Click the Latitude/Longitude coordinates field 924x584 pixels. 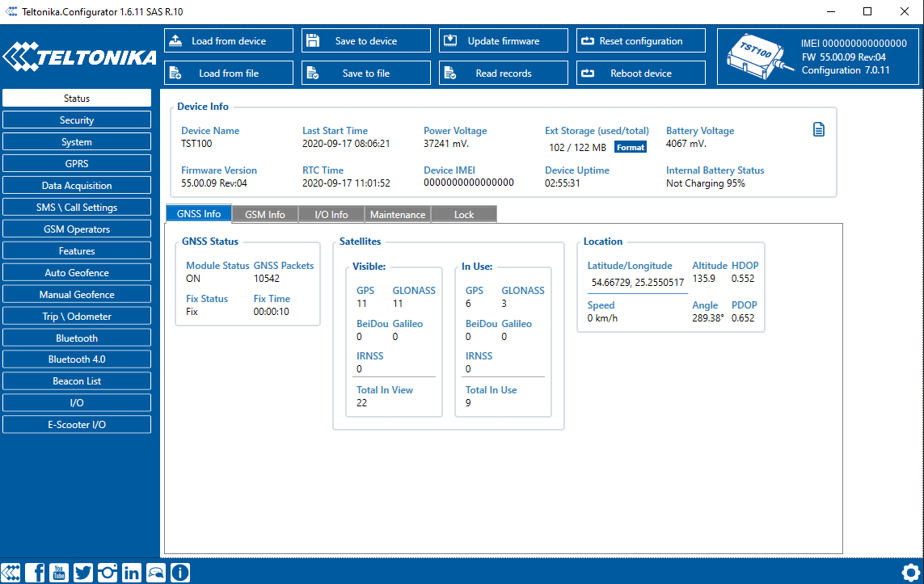[x=637, y=283]
